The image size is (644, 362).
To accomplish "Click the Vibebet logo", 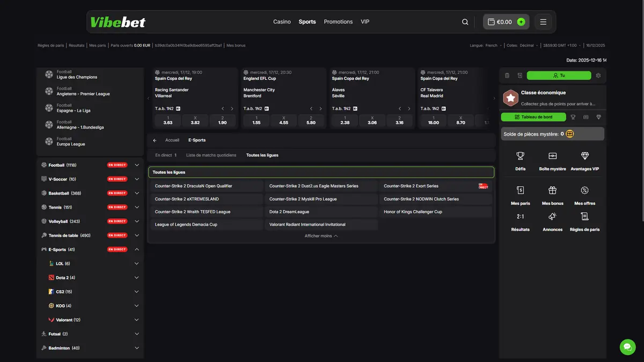I will pos(118,22).
